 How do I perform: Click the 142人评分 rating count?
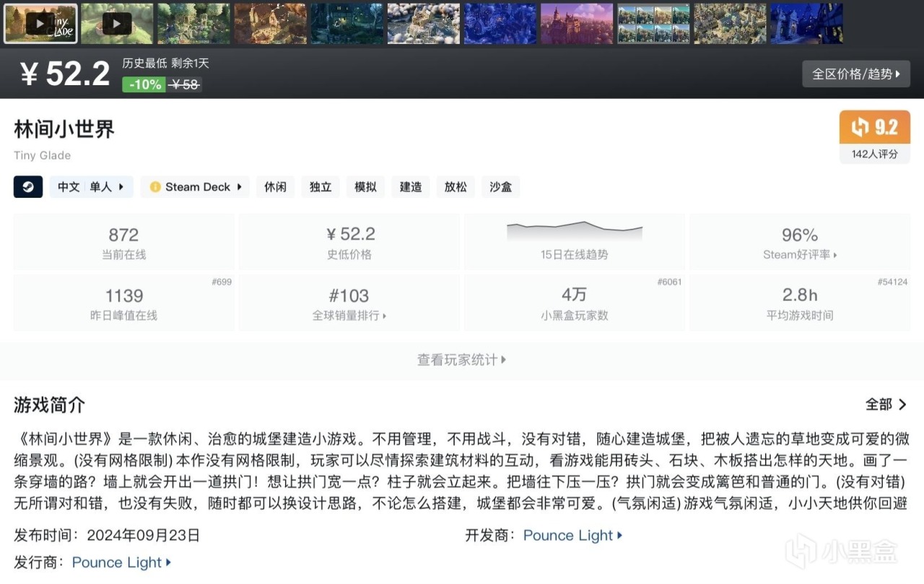tap(874, 154)
